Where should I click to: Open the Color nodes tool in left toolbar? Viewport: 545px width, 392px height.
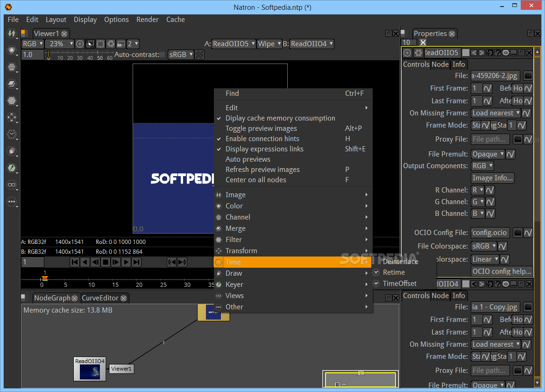[12, 50]
